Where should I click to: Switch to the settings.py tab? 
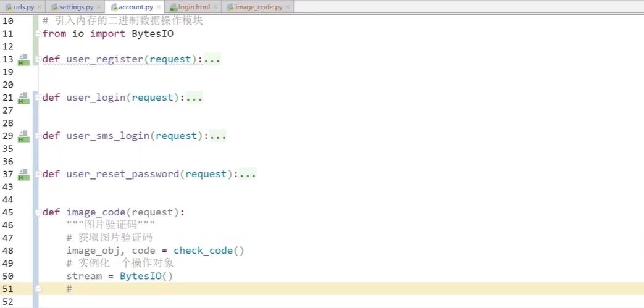[x=75, y=7]
